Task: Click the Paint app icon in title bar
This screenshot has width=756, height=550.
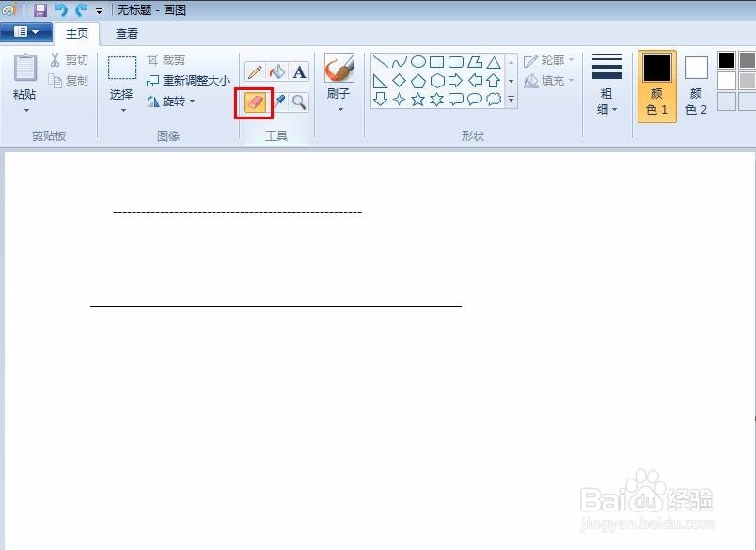Action: click(x=8, y=9)
